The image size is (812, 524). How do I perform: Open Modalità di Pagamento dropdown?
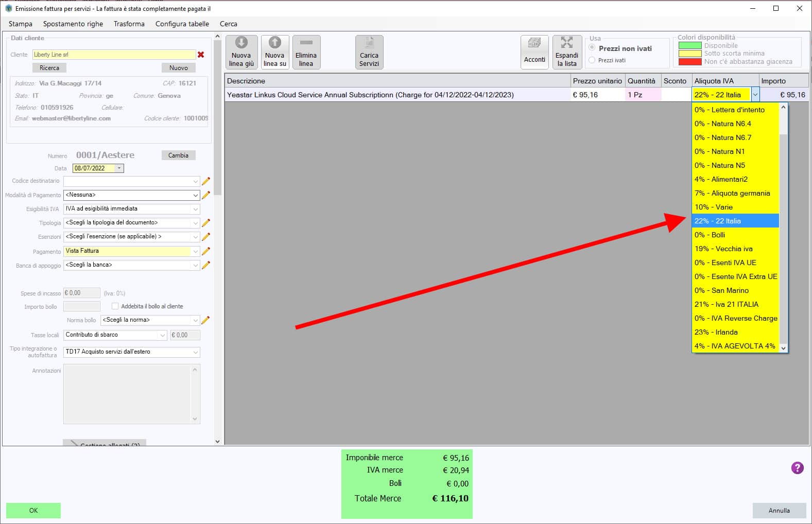195,195
